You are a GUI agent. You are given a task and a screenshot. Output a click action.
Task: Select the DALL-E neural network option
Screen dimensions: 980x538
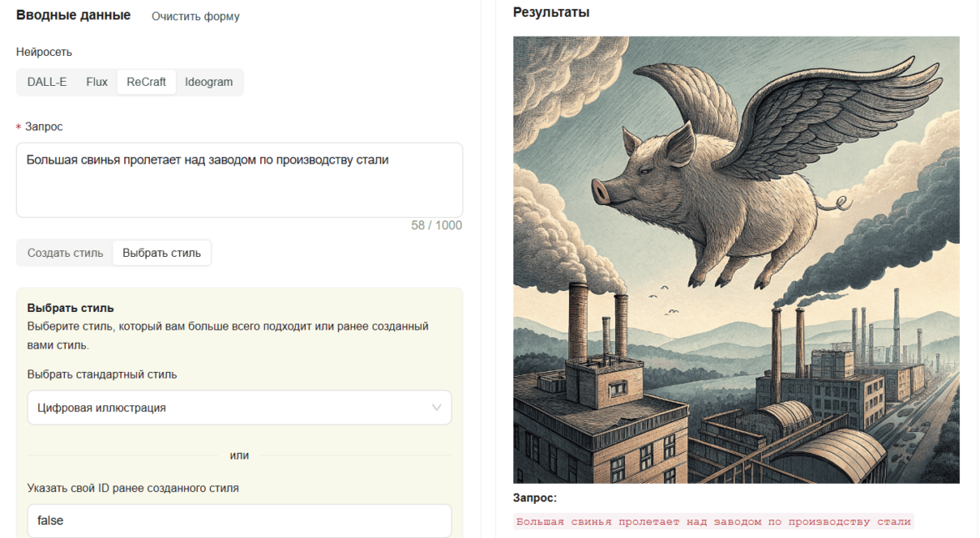tap(47, 82)
